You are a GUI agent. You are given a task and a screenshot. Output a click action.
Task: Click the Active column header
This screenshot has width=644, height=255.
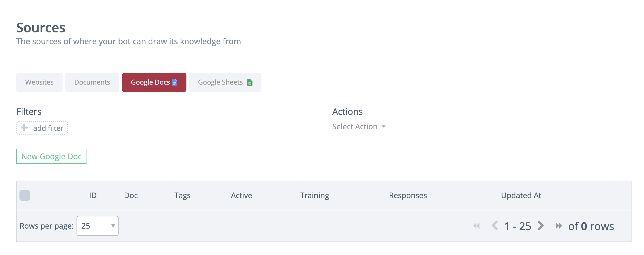pos(241,195)
